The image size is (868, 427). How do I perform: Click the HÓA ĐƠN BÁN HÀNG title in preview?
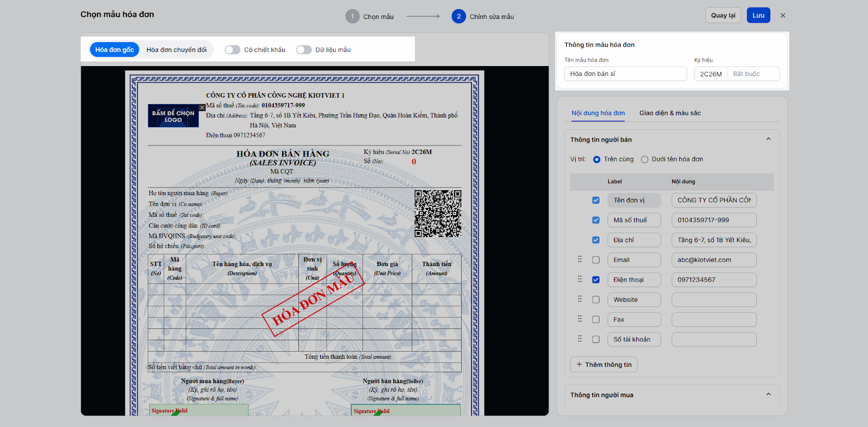[x=283, y=154]
